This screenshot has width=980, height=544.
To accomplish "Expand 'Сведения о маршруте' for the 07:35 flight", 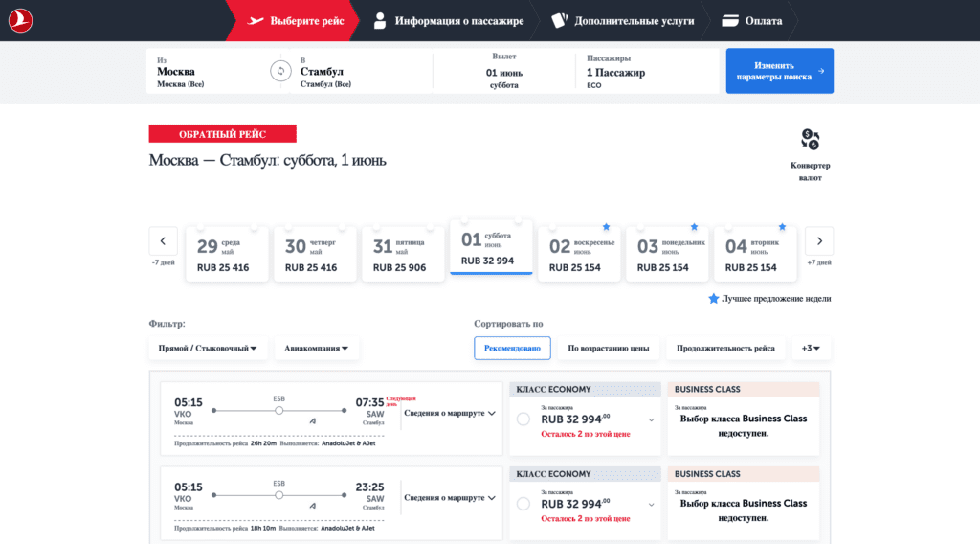I will pos(450,414).
